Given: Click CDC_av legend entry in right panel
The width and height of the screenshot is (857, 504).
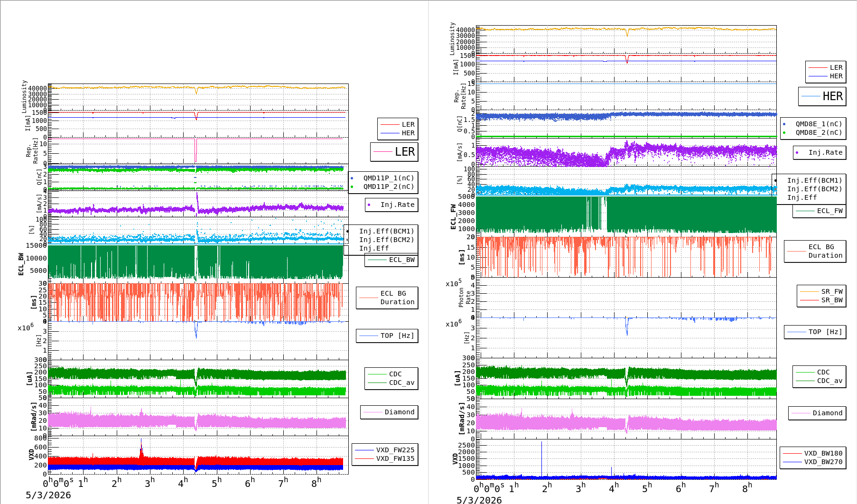Looking at the screenshot, I should coord(820,381).
